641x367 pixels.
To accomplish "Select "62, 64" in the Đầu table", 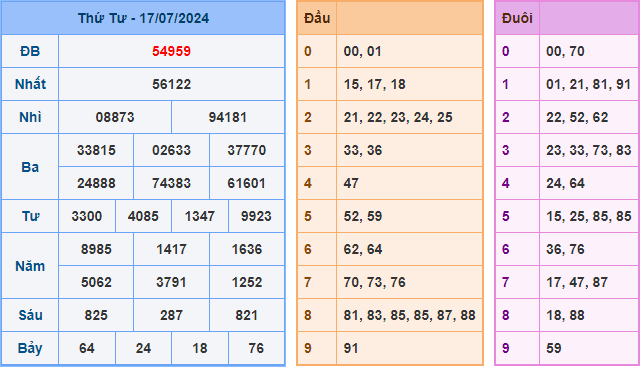I will click(363, 249).
